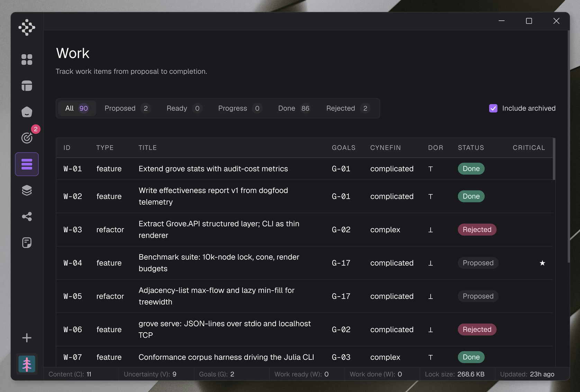Switch to the Rejected tab

[x=348, y=108]
